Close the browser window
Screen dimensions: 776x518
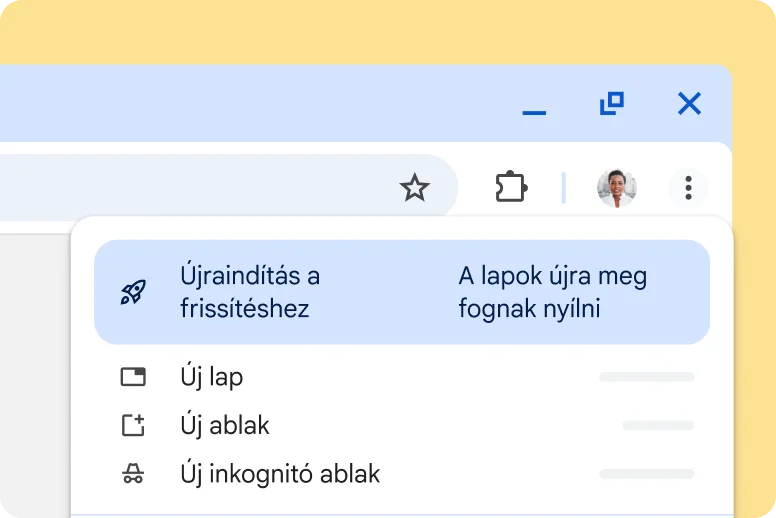click(689, 103)
